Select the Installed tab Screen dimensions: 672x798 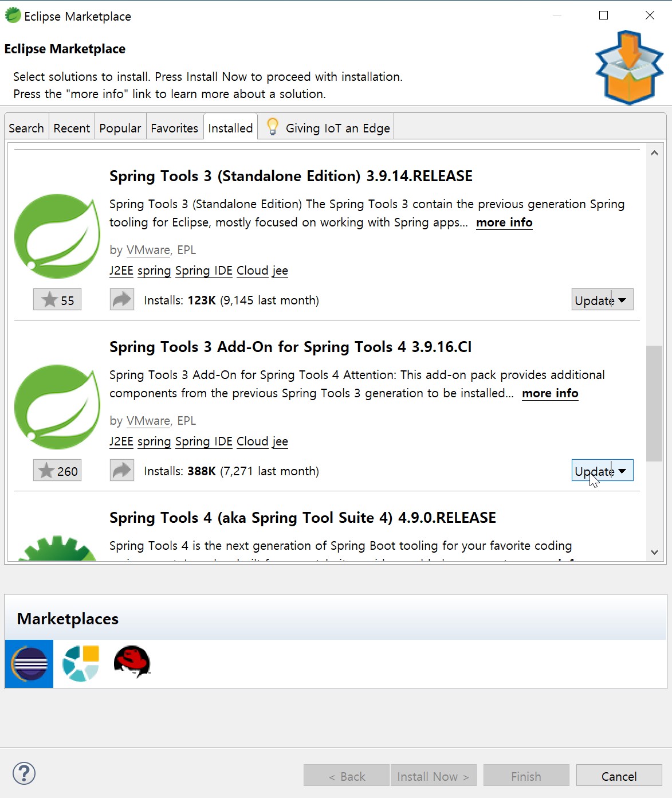230,127
